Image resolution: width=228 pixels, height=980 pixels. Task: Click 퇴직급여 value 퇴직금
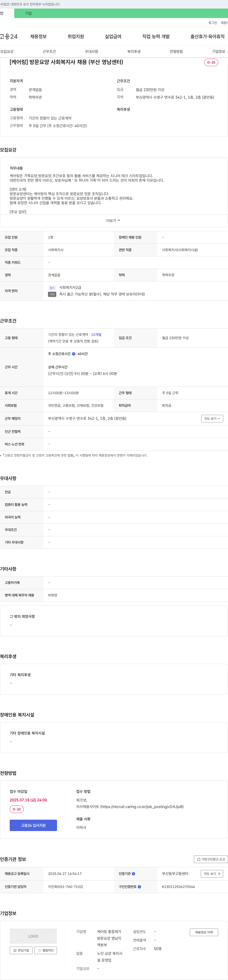(167, 406)
